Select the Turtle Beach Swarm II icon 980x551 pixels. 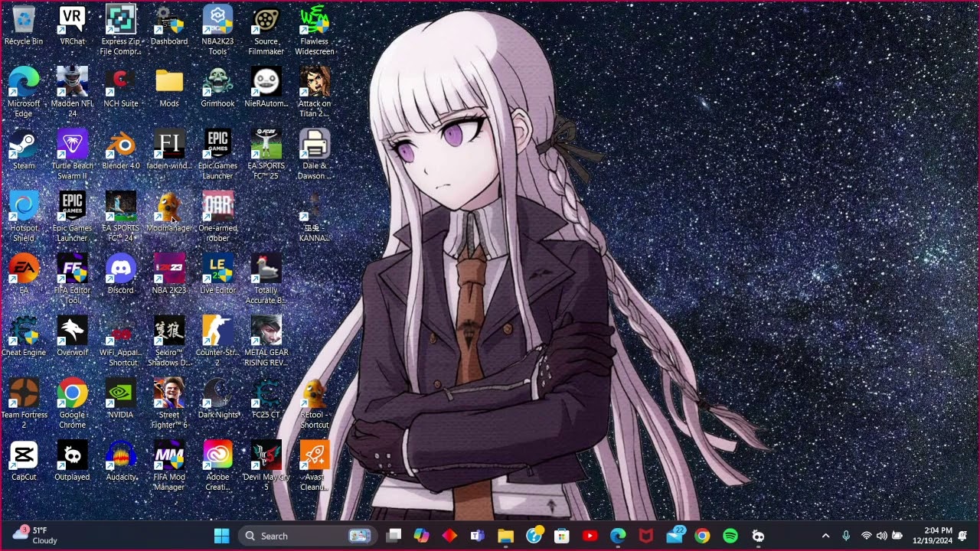(72, 155)
